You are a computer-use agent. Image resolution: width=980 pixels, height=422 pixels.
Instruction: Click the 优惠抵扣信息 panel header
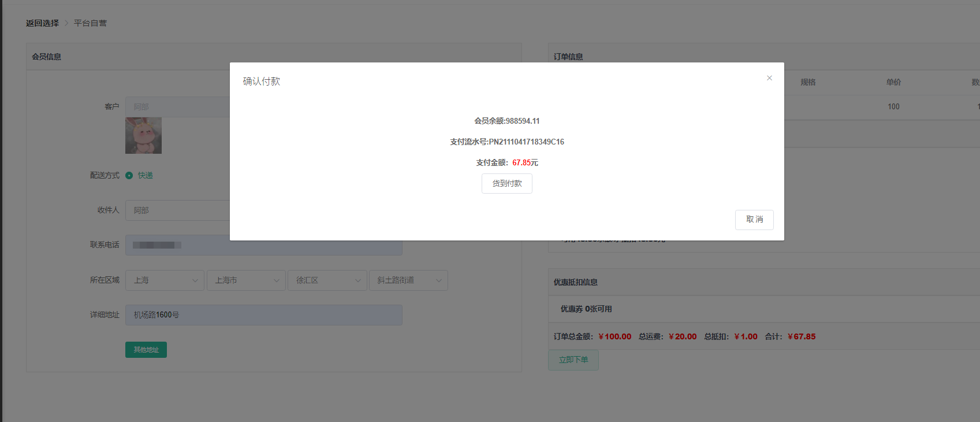(764, 282)
